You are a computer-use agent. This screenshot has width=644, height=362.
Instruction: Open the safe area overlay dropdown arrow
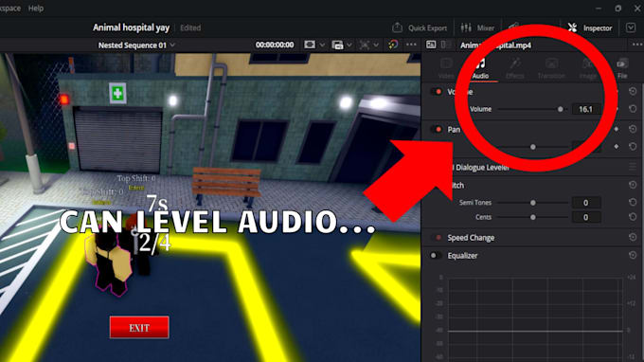click(x=322, y=45)
